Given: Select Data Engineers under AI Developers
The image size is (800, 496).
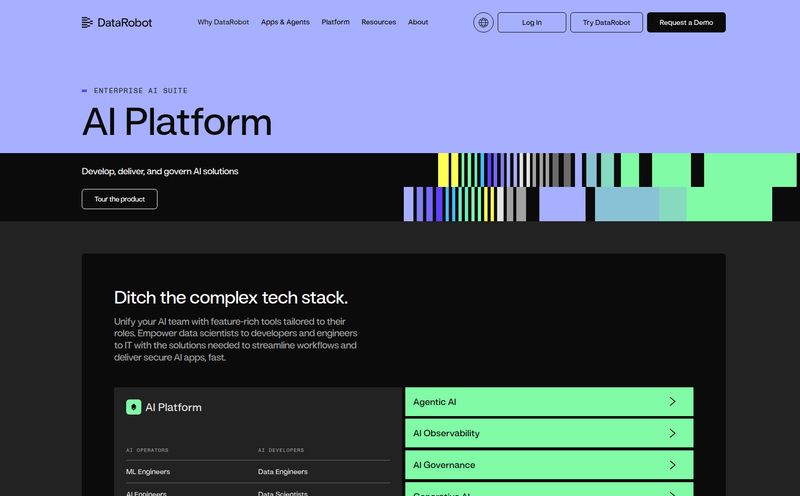Looking at the screenshot, I should click(x=283, y=472).
